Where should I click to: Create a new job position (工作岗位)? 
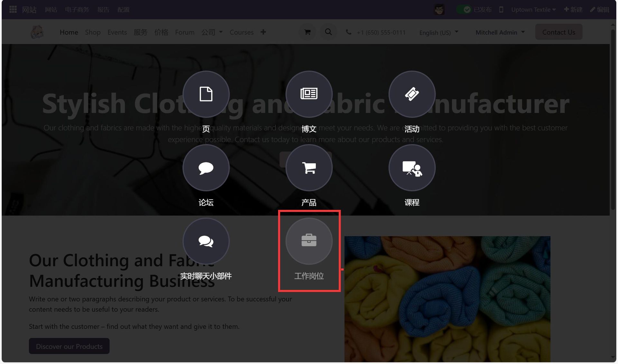click(x=309, y=241)
